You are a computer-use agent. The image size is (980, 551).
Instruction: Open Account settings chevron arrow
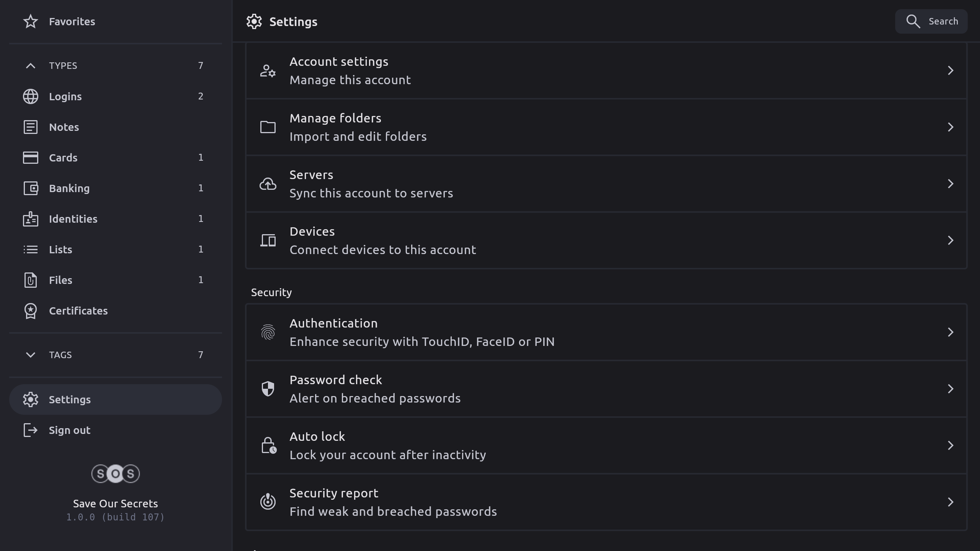pos(950,70)
